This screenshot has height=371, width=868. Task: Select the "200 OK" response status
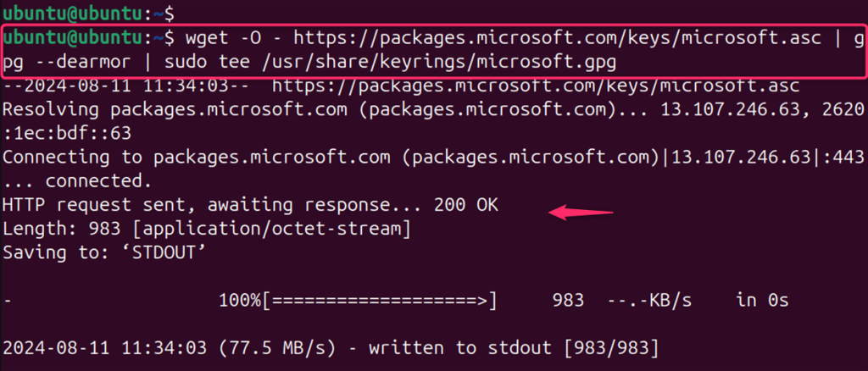coord(465,205)
